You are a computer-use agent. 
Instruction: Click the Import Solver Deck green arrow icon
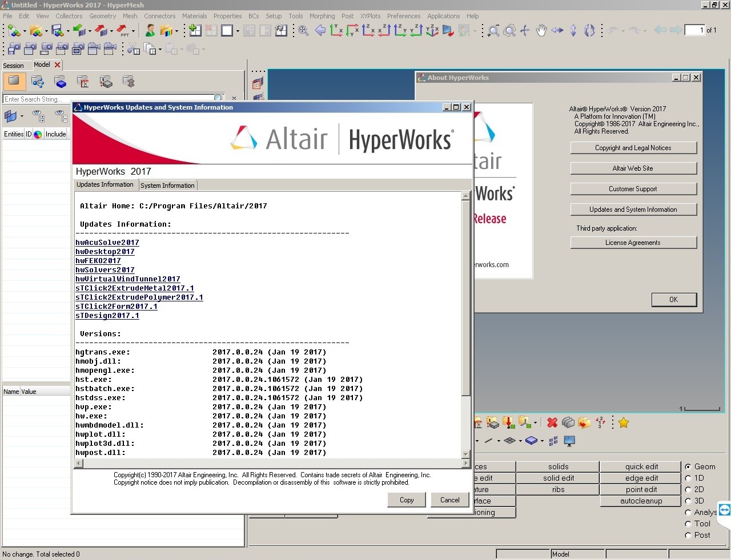point(79,30)
